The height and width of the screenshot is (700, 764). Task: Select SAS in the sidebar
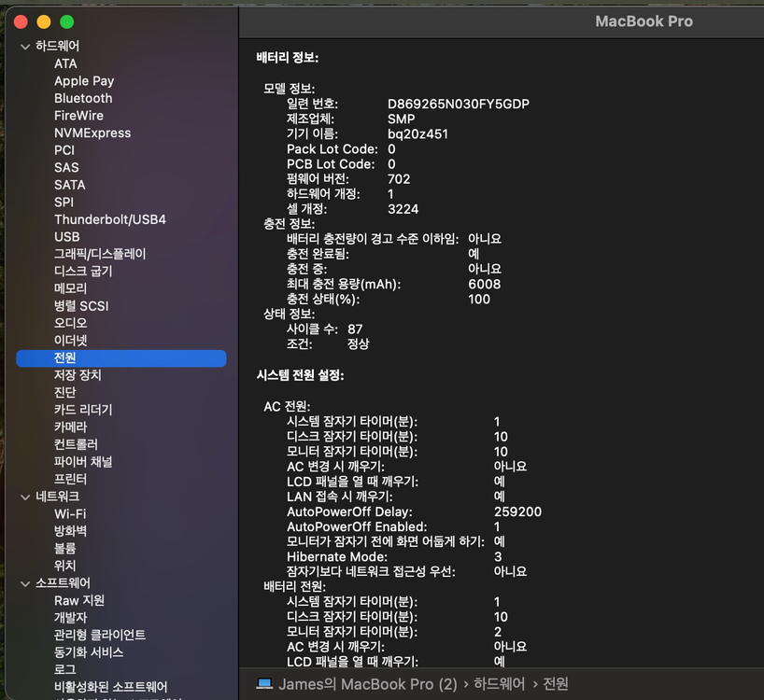pyautogui.click(x=66, y=167)
